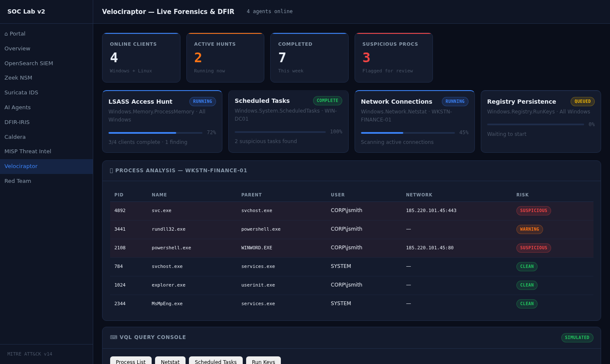Image resolution: width=610 pixels, height=364 pixels.
Task: Navigate to OpenSearch SIEM in sidebar
Action: [x=29, y=63]
